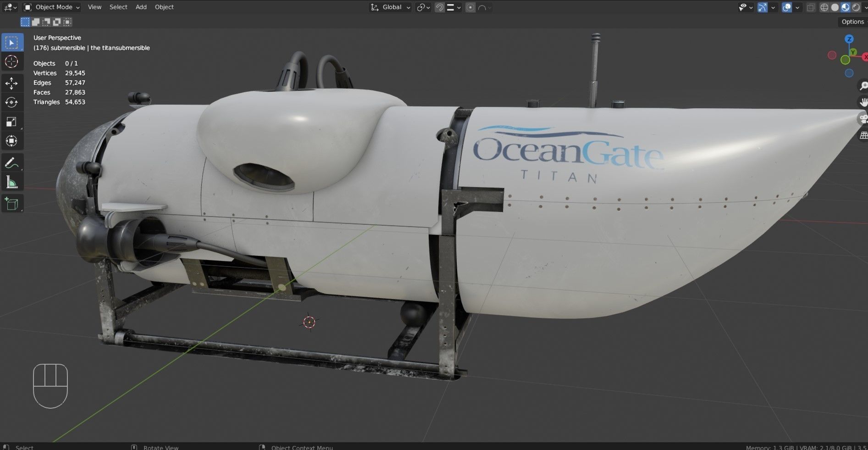Toggle show gizmos button
Viewport: 868px width, 450px height.
click(x=763, y=7)
